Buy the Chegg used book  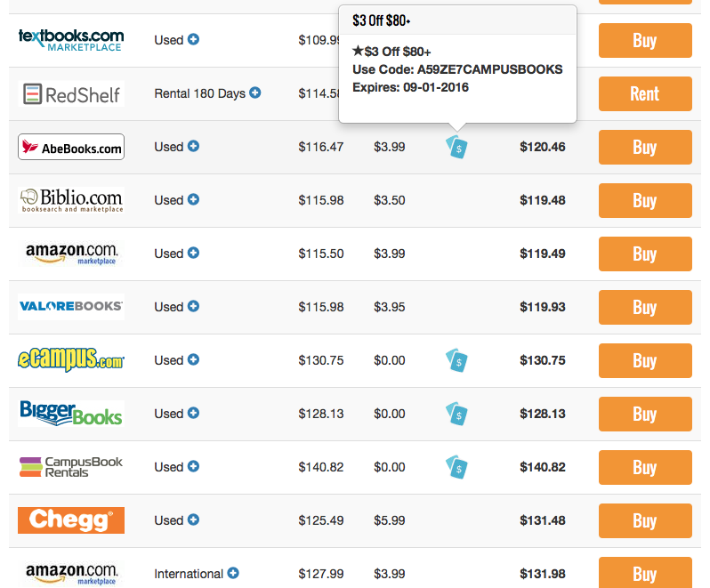coord(644,520)
